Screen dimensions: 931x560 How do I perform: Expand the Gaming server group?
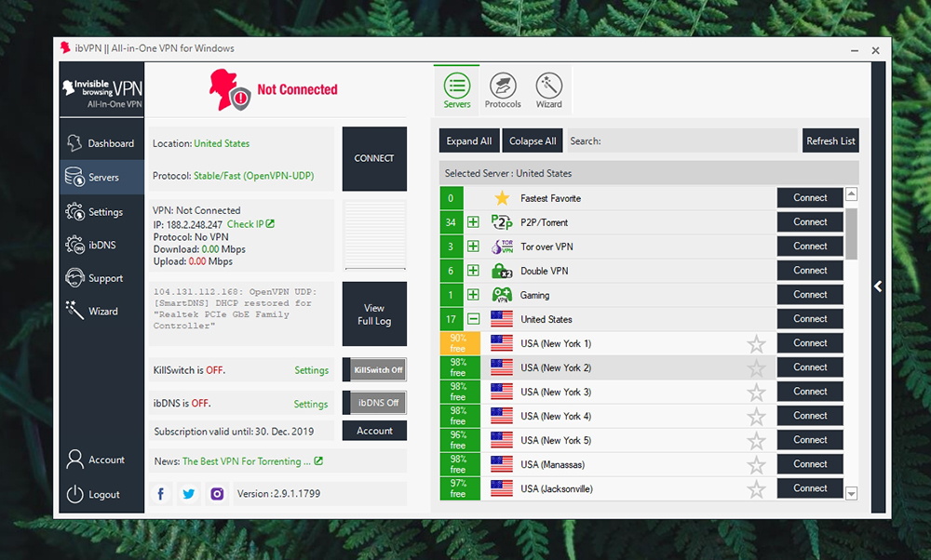point(473,295)
